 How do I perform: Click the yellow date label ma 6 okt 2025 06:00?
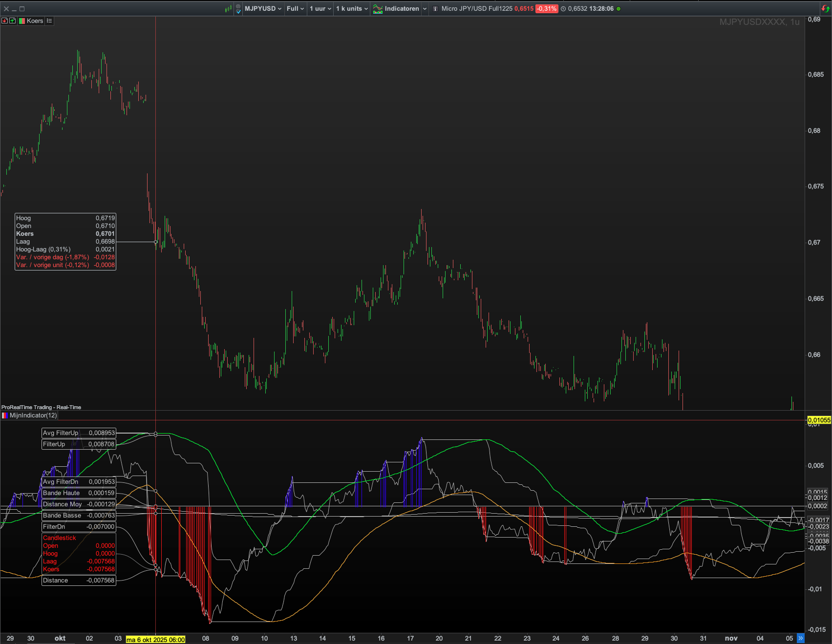coord(155,640)
